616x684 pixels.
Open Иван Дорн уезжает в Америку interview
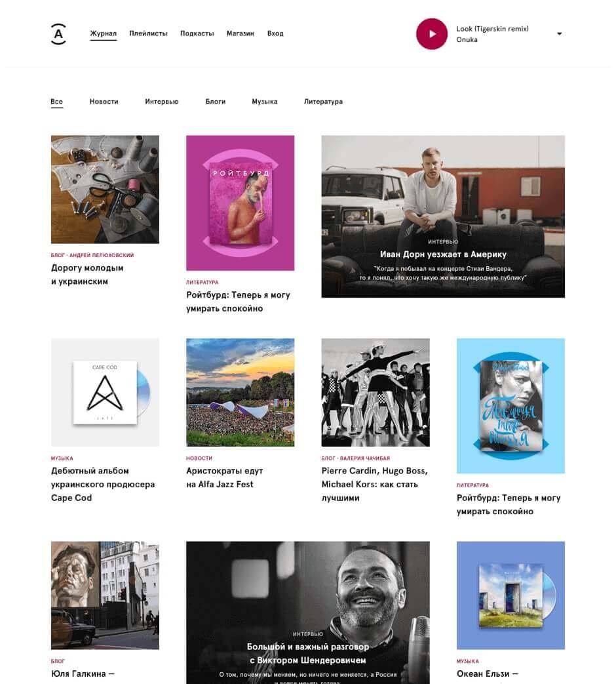click(x=443, y=216)
